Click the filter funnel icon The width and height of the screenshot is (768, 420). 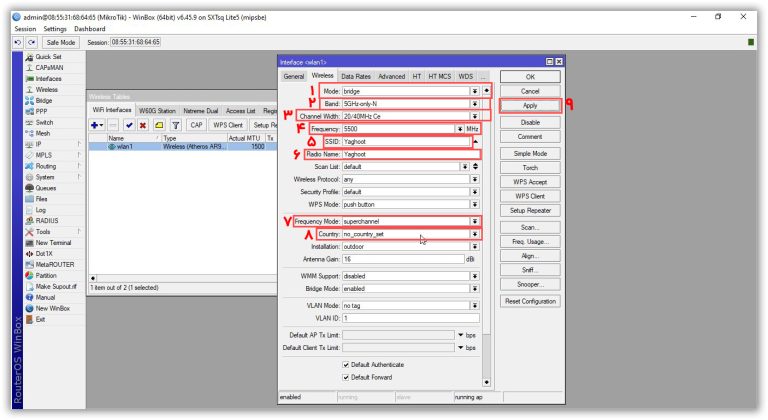pos(175,125)
